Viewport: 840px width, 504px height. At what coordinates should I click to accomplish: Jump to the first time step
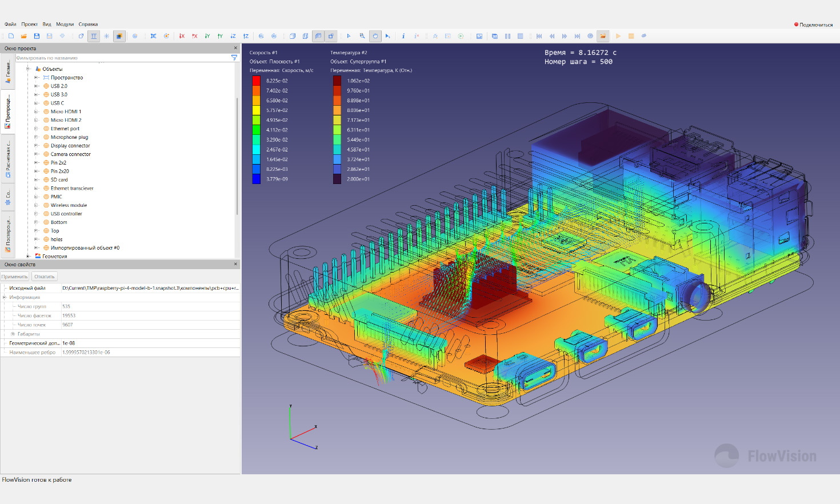point(539,36)
